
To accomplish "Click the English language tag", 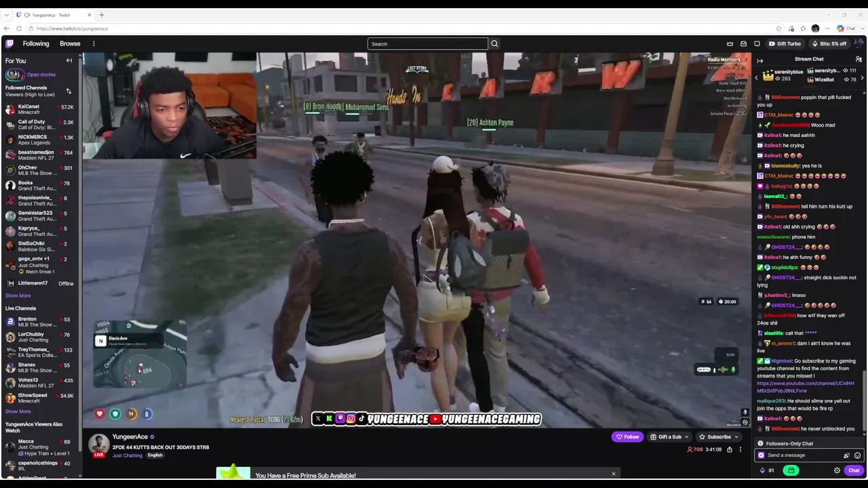I will [x=155, y=455].
